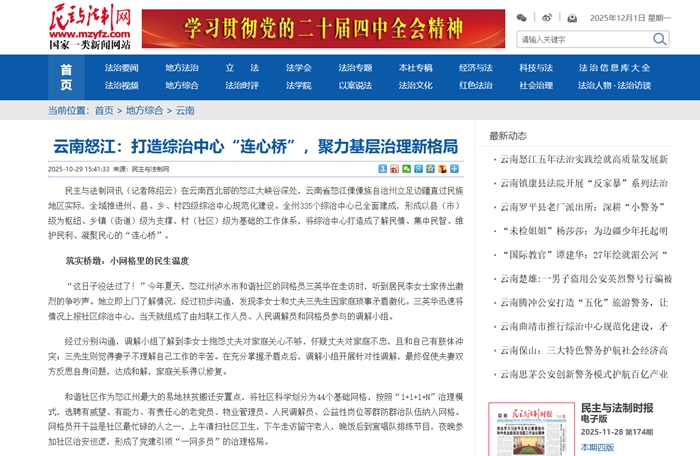The image size is (700, 456).
Task: Open the 首页 navigation tab
Action: [66, 76]
